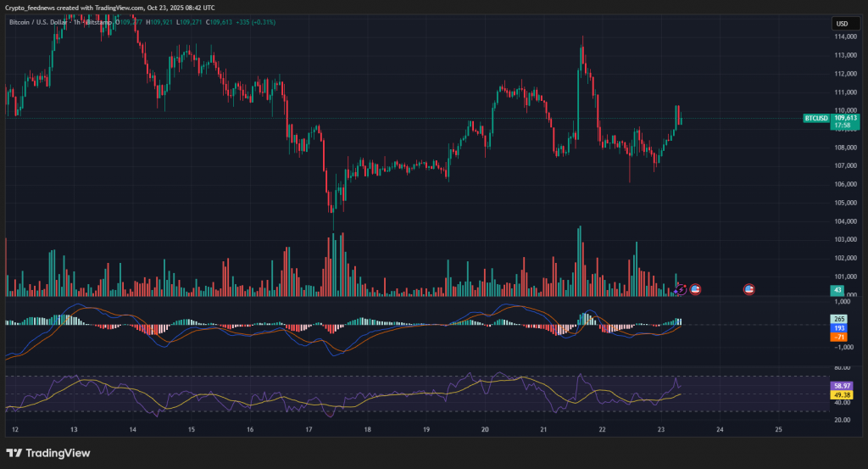The height and width of the screenshot is (469, 868).
Task: Click the date 18 on the time axis
Action: tap(367, 430)
